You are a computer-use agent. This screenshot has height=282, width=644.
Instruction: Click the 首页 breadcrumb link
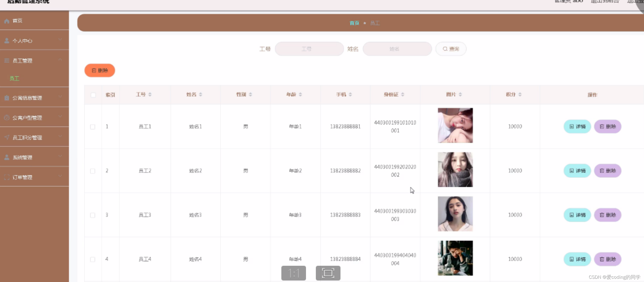point(354,23)
